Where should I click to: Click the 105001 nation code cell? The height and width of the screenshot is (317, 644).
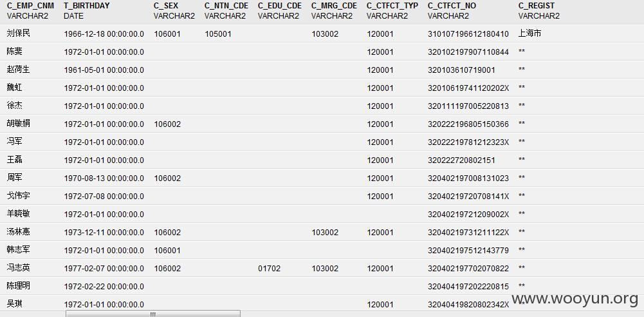pos(218,34)
